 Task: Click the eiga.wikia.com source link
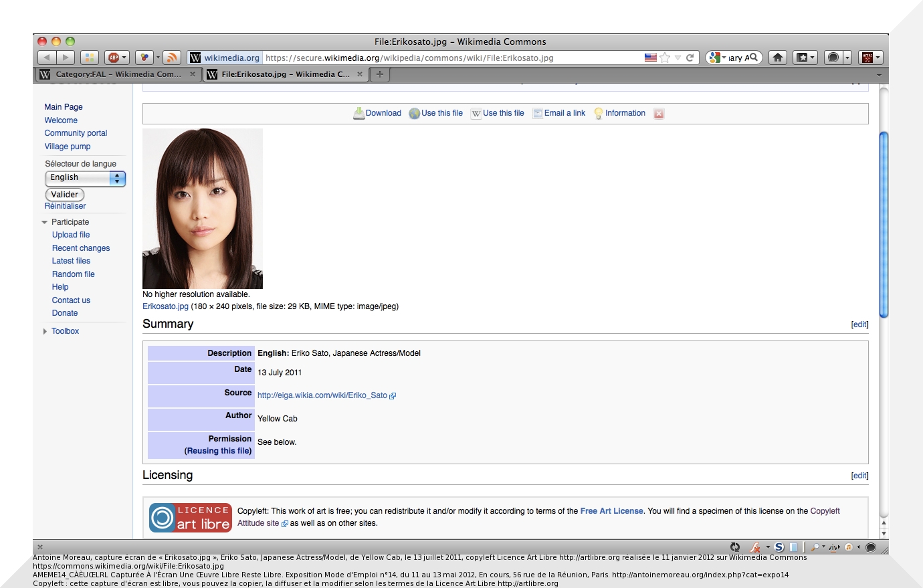(322, 395)
